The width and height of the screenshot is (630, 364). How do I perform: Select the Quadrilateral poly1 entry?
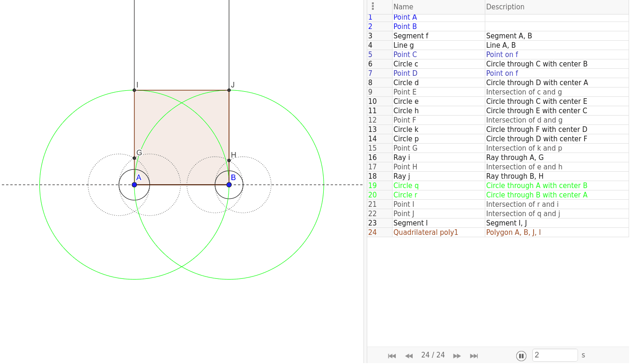(426, 232)
